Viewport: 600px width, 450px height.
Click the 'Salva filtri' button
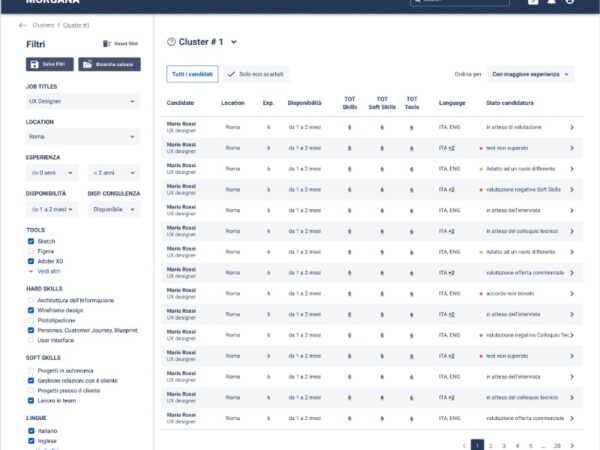pyautogui.click(x=50, y=63)
